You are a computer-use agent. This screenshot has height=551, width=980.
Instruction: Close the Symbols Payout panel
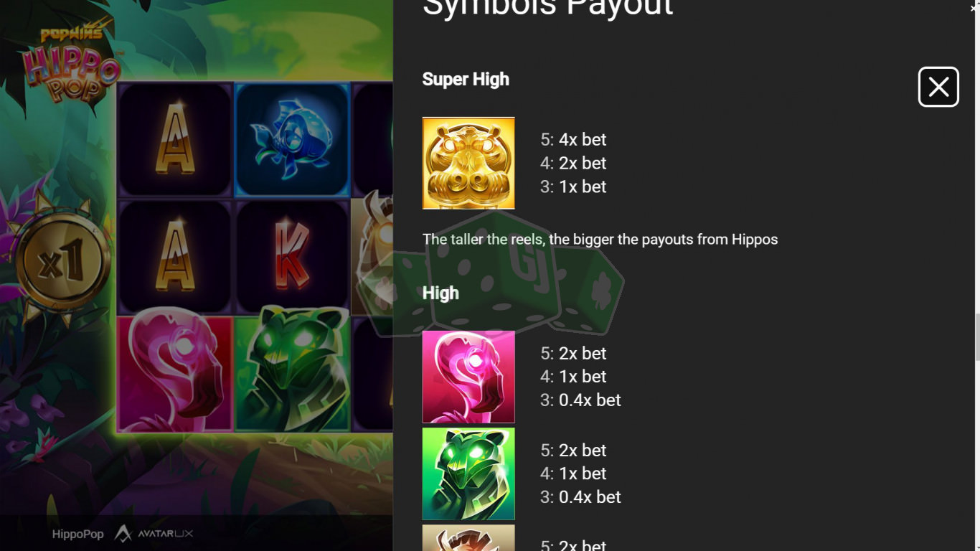click(938, 87)
